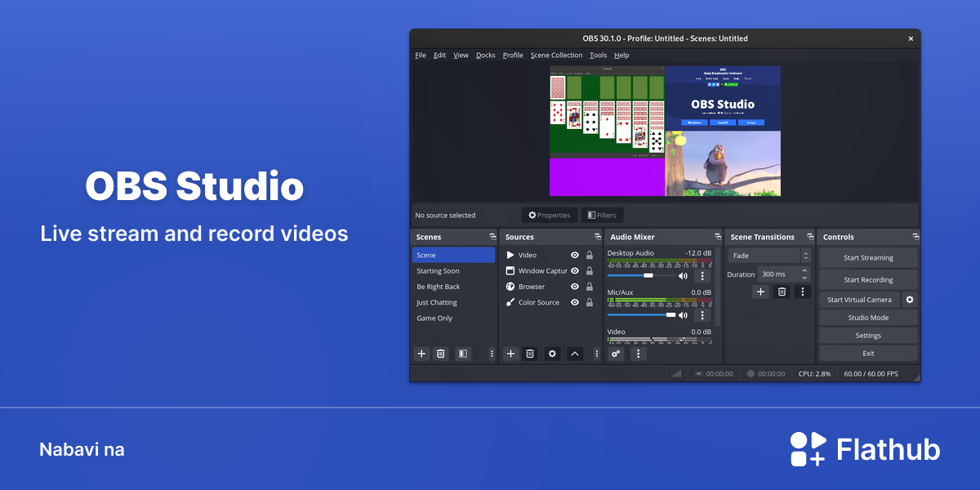
Task: Move source up with the arrow icon
Action: 575,354
